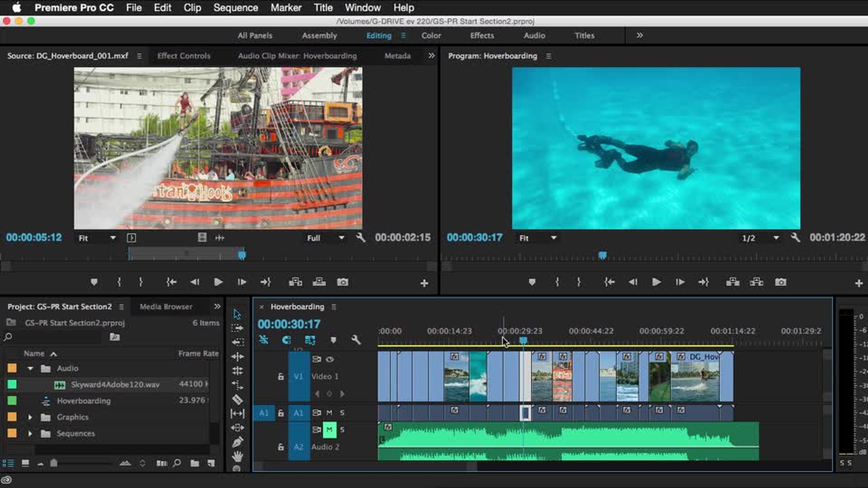Click timeline Add Marker icon
The width and height of the screenshot is (868, 488).
tap(333, 340)
